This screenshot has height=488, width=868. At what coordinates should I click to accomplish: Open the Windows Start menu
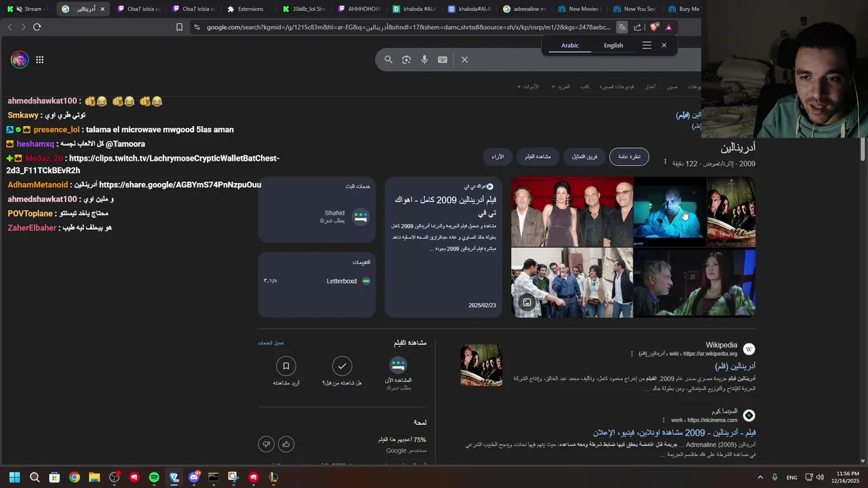(14, 477)
